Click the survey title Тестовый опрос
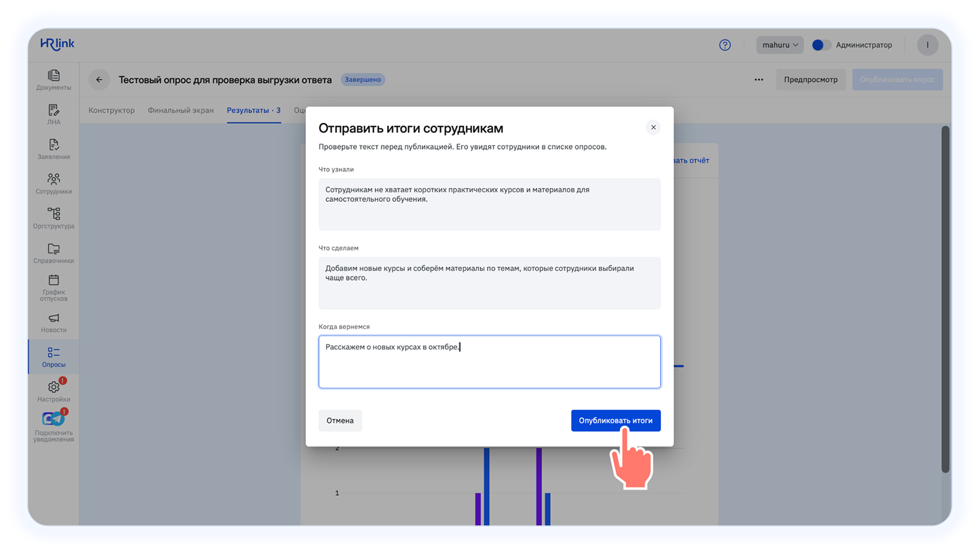The height and width of the screenshot is (554, 980). (225, 80)
